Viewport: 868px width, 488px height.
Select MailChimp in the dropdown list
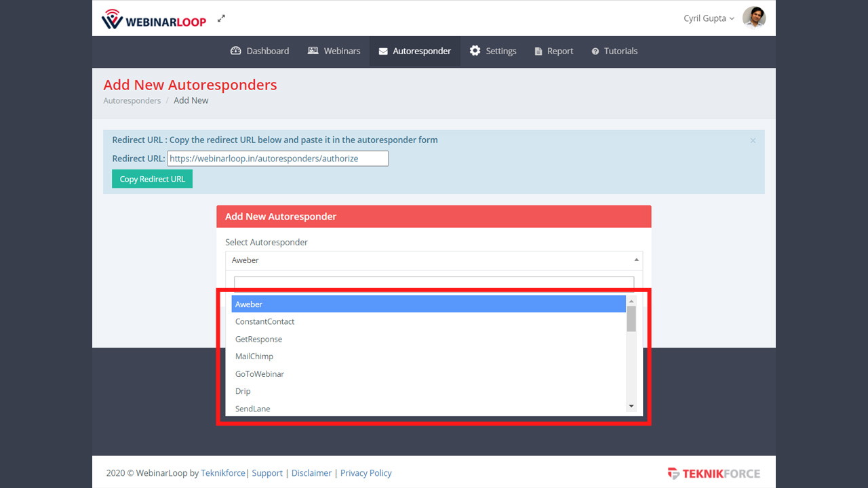pos(254,357)
